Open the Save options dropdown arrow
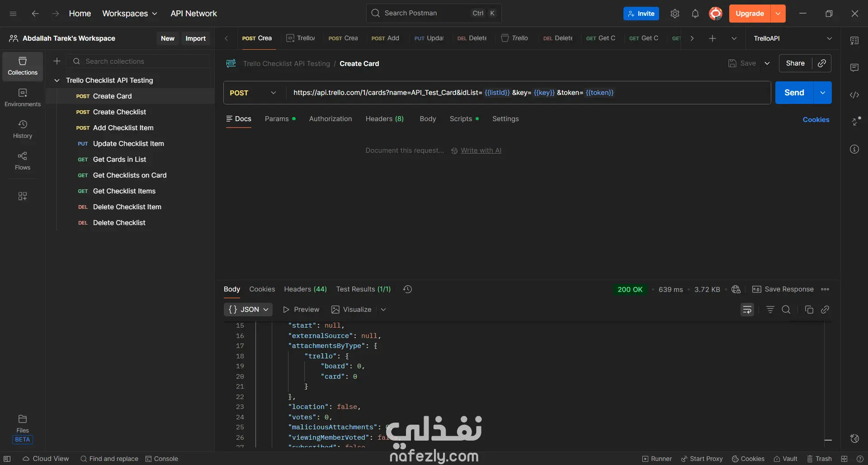 (767, 63)
